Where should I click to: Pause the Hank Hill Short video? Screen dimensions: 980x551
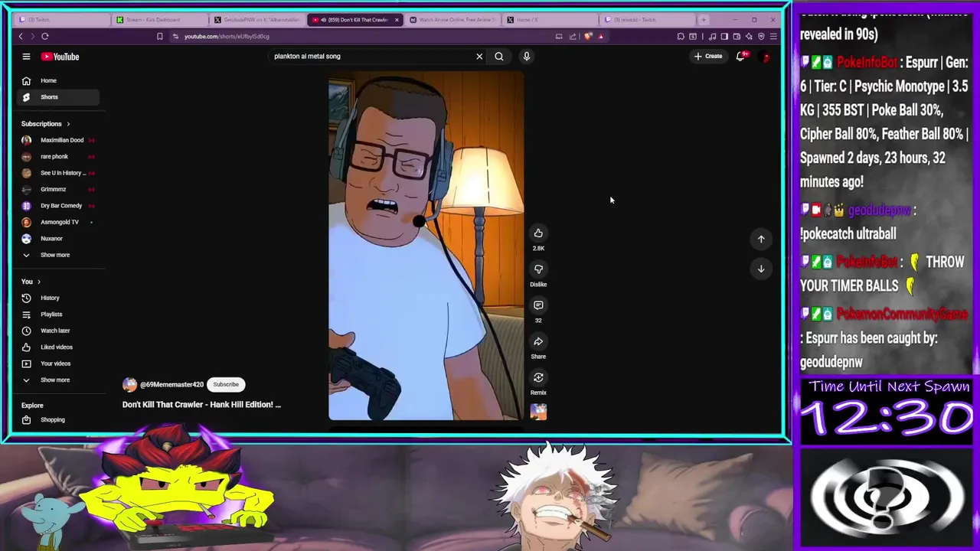click(426, 246)
